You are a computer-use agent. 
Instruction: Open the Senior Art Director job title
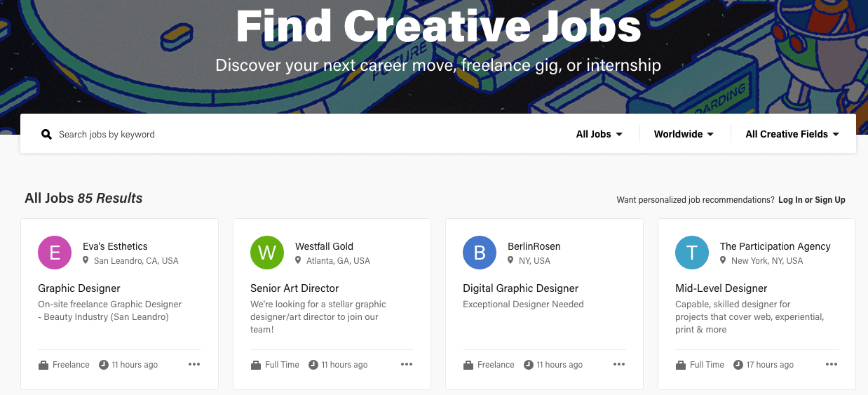[x=294, y=288]
